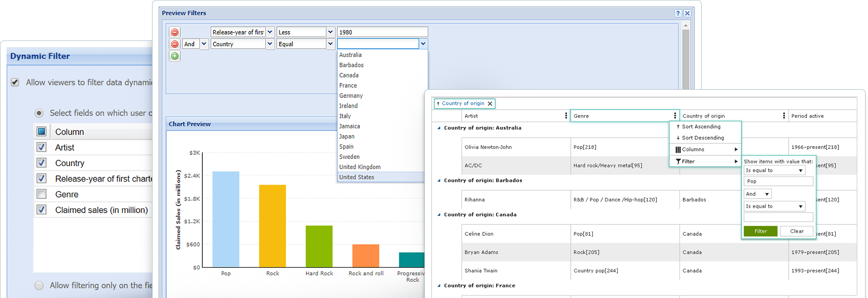Click the Period active column header

coord(822,116)
